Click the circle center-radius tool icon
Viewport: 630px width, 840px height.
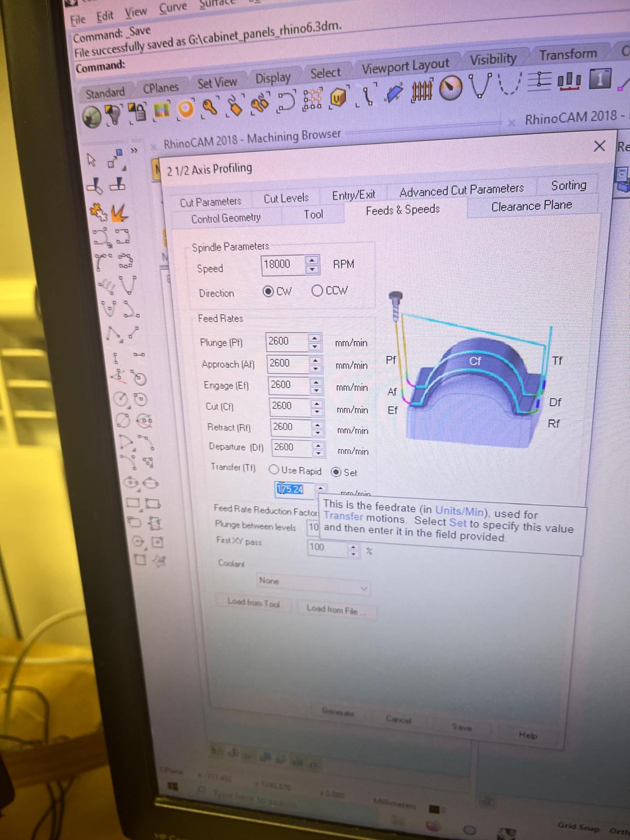pyautogui.click(x=120, y=400)
